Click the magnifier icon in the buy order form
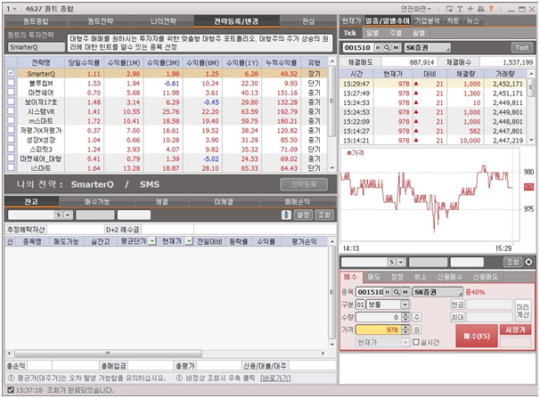The height and width of the screenshot is (398, 540). click(x=397, y=292)
